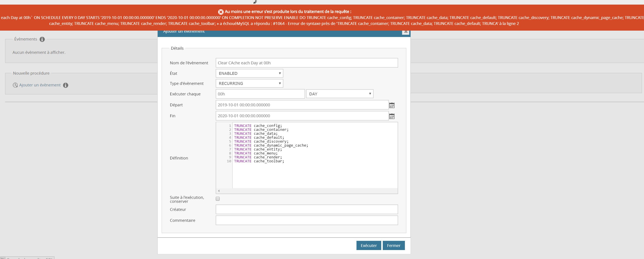Click the Exécuter button
This screenshot has width=644, height=259.
369,245
